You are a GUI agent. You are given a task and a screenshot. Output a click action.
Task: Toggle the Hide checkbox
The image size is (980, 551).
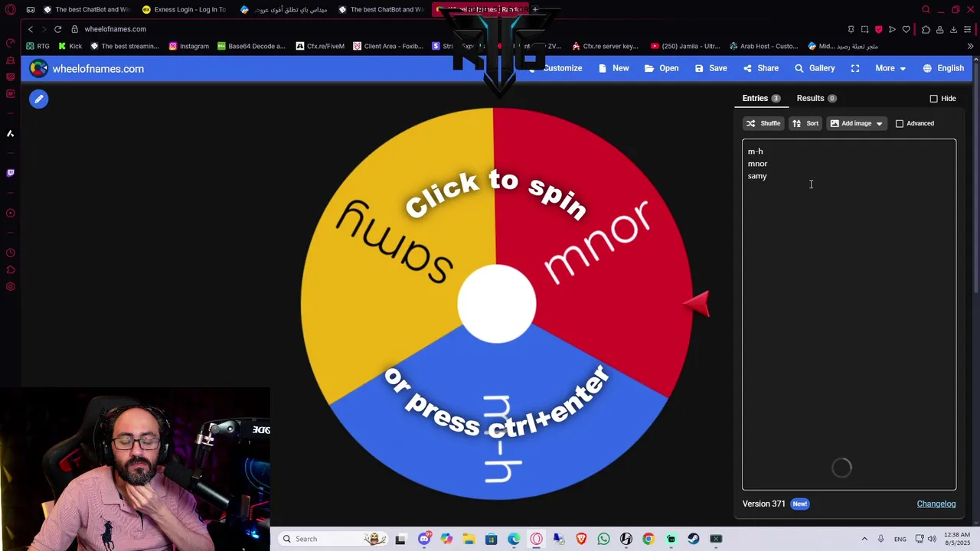click(933, 99)
